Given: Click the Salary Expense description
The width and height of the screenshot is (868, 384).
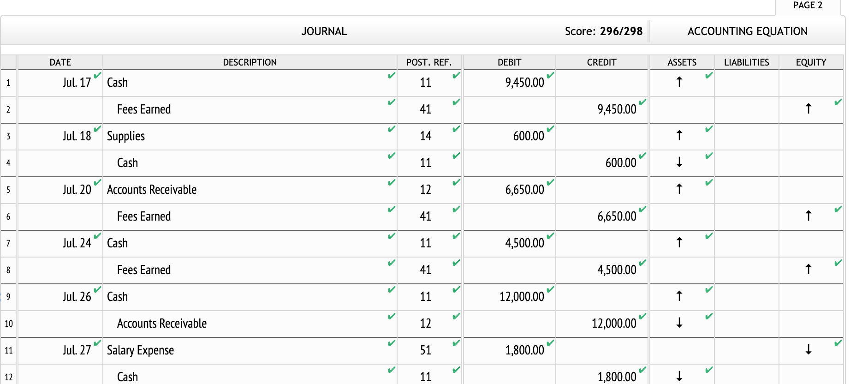Looking at the screenshot, I should [x=140, y=350].
